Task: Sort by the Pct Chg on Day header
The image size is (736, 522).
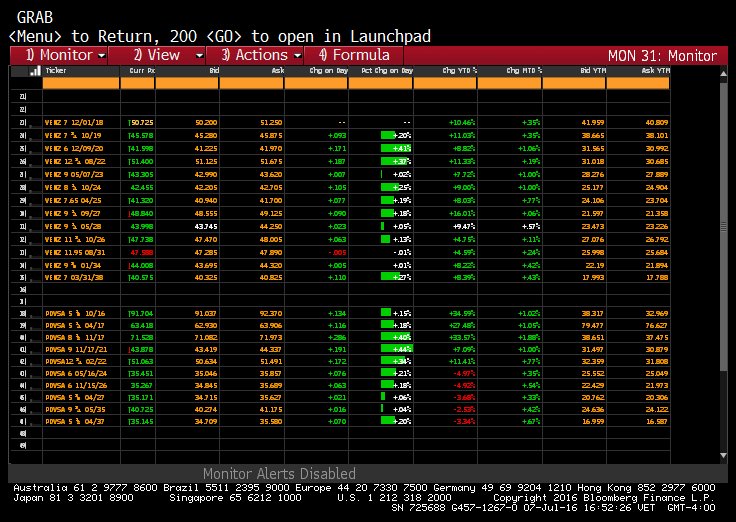Action: pos(387,70)
